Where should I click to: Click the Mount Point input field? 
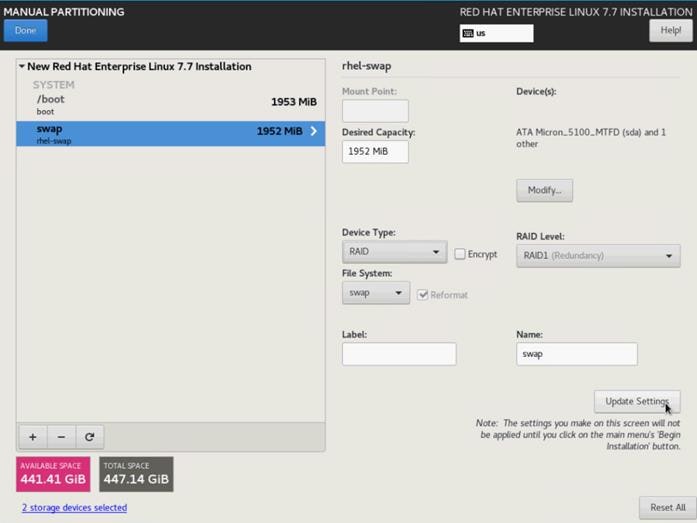pos(375,111)
